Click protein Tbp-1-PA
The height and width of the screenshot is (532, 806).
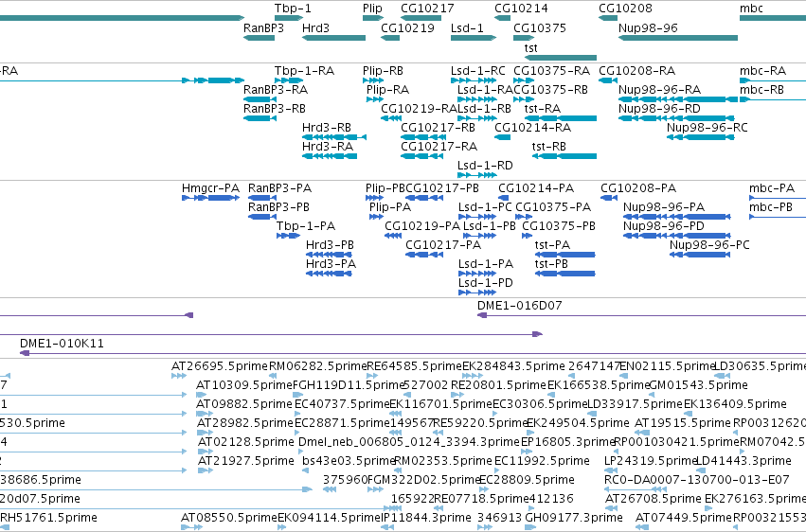coord(288,236)
